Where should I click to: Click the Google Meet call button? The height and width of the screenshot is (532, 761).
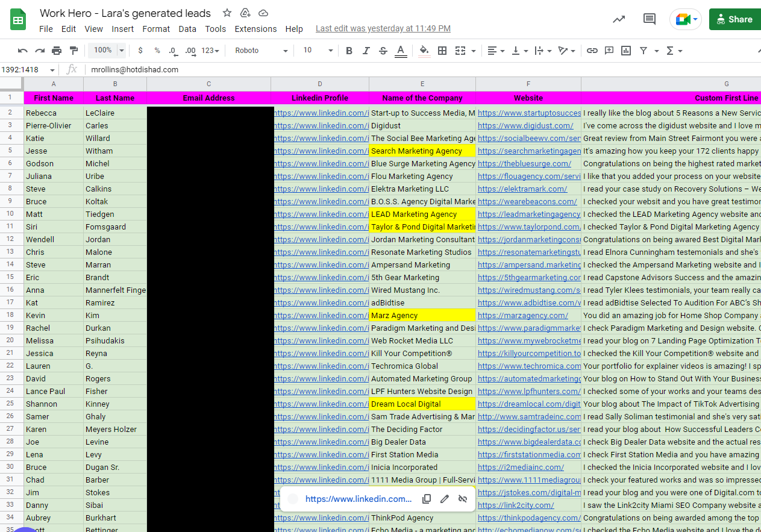click(x=686, y=19)
